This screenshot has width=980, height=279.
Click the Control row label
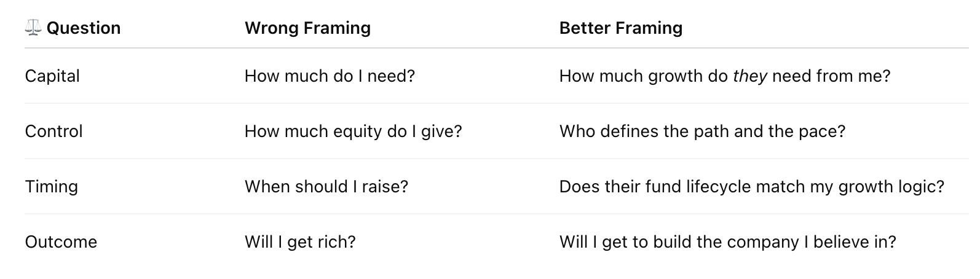pyautogui.click(x=53, y=131)
